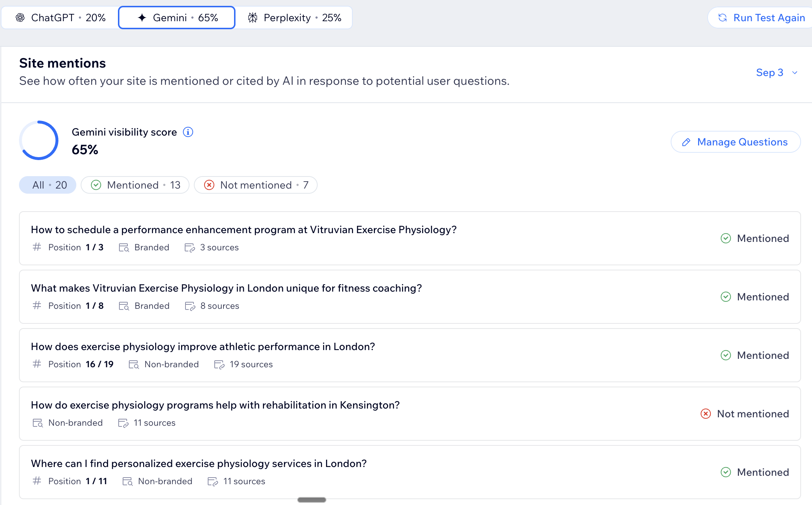
Task: Click sources icon in Kensington row
Action: pos(123,423)
